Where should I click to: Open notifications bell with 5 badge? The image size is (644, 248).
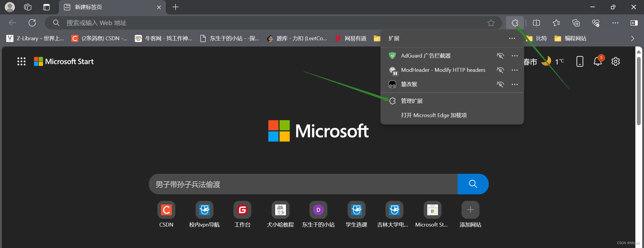(598, 61)
